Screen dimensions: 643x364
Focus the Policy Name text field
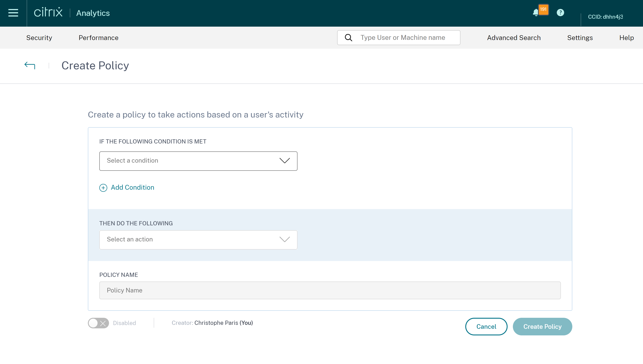pyautogui.click(x=330, y=290)
